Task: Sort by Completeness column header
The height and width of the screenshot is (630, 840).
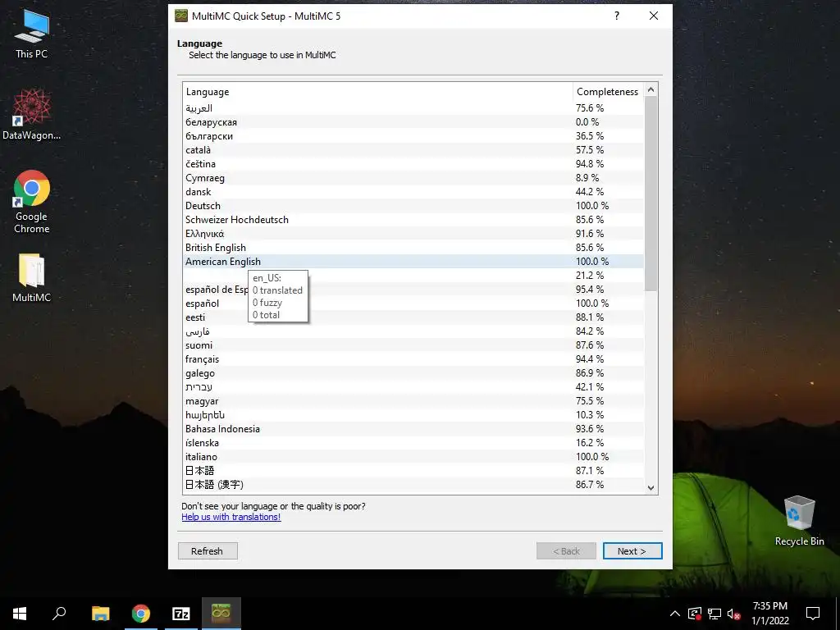Action: click(608, 92)
